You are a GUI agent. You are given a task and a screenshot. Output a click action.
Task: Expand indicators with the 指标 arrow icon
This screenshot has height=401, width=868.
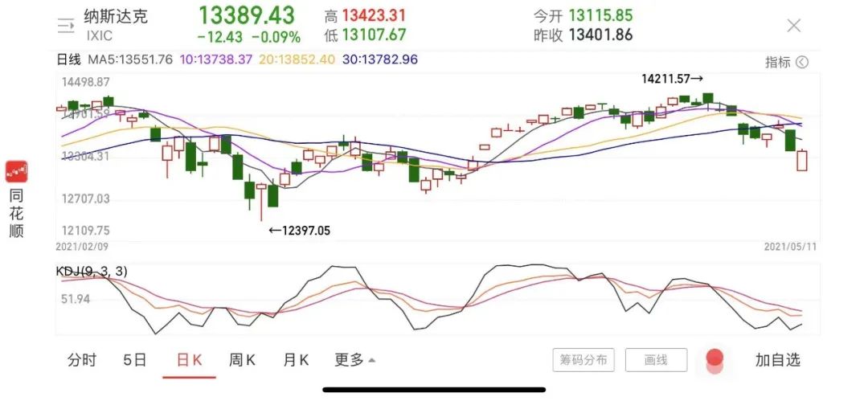(802, 62)
